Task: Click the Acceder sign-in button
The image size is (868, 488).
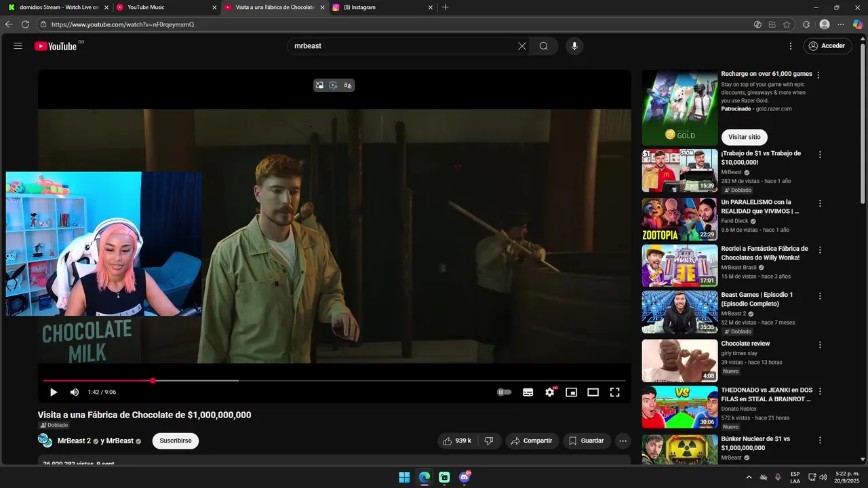Action: click(827, 46)
